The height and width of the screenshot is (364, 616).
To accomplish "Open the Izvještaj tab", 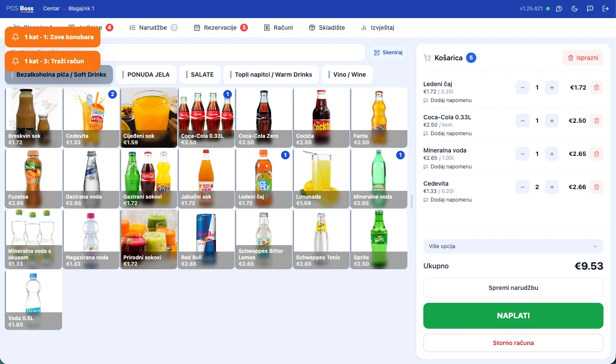I will [x=378, y=28].
